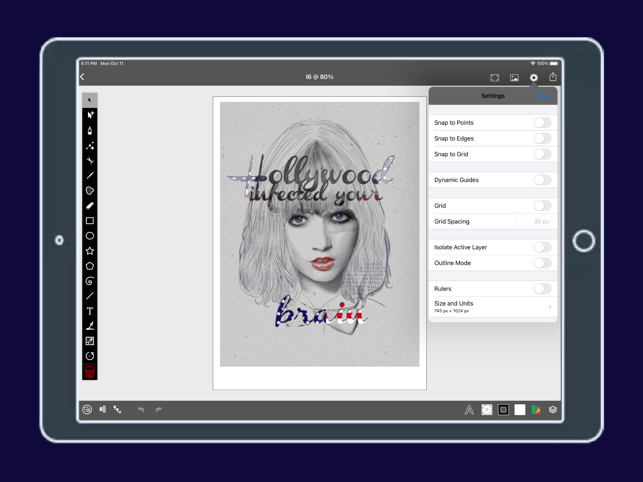The width and height of the screenshot is (643, 482).
Task: Open the Swatches panel icon
Action: [x=536, y=409]
